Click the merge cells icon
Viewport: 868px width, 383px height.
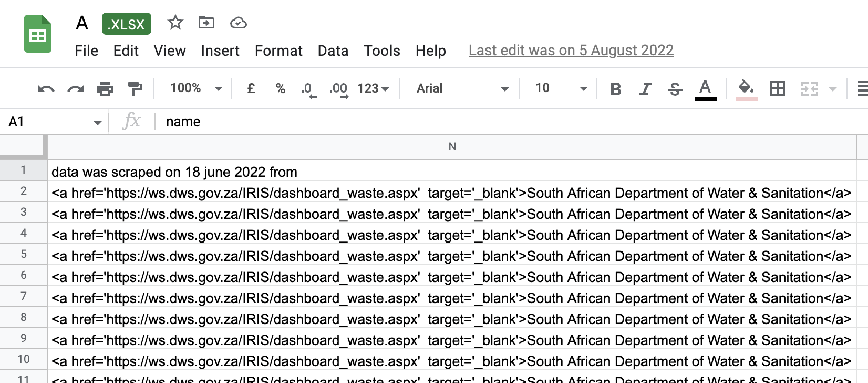(x=810, y=88)
